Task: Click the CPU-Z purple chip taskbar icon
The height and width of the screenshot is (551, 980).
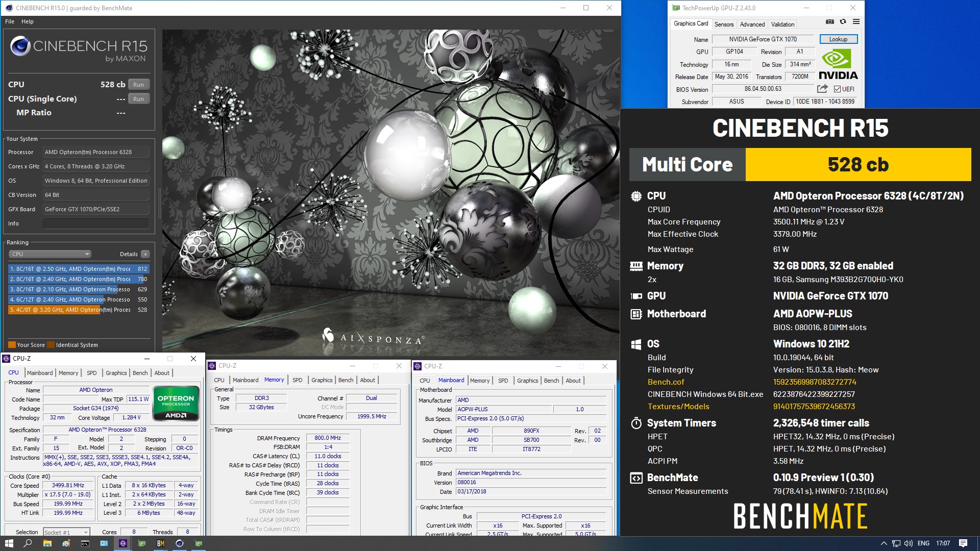Action: pyautogui.click(x=122, y=543)
